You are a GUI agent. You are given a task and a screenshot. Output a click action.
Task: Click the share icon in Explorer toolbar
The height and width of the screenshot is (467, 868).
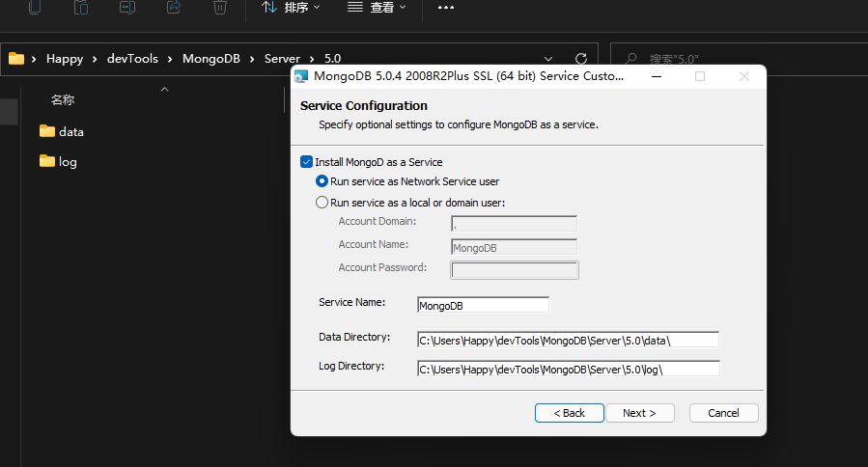(x=174, y=7)
